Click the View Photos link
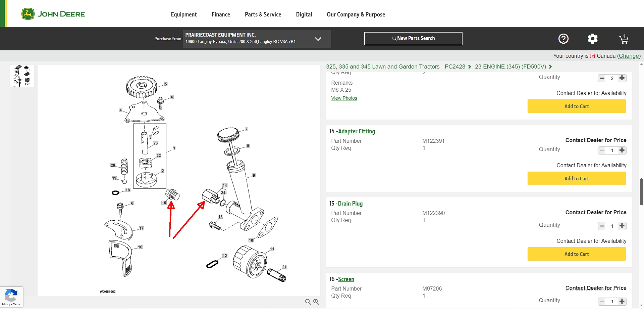The image size is (644, 309). pos(344,98)
